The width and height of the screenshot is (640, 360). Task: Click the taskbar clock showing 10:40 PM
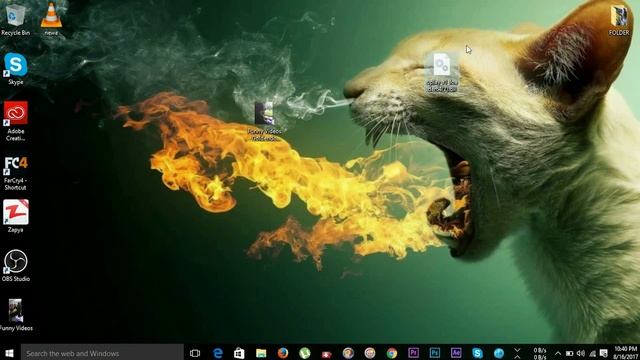(626, 353)
